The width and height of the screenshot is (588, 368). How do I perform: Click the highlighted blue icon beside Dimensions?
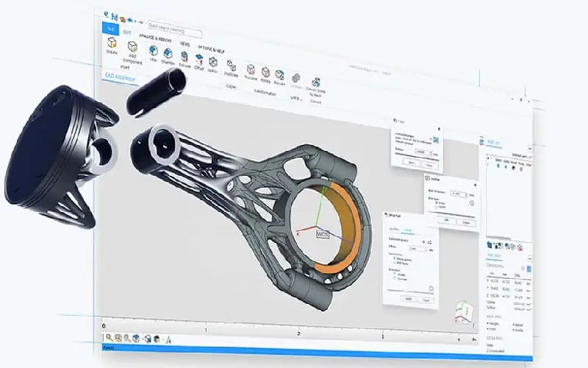tap(529, 269)
